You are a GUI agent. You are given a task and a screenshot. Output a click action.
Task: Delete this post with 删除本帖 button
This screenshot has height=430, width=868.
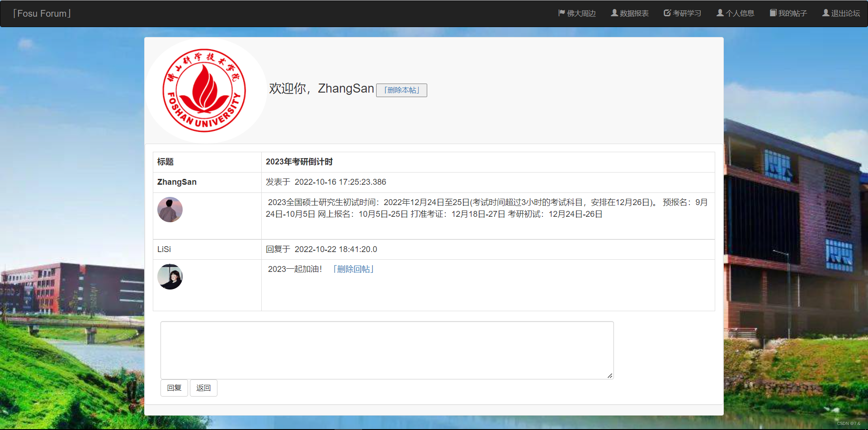click(x=401, y=90)
